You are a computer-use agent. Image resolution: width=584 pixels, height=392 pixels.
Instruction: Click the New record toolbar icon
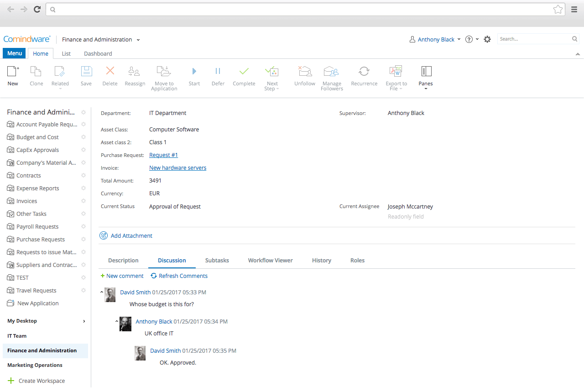pos(13,71)
